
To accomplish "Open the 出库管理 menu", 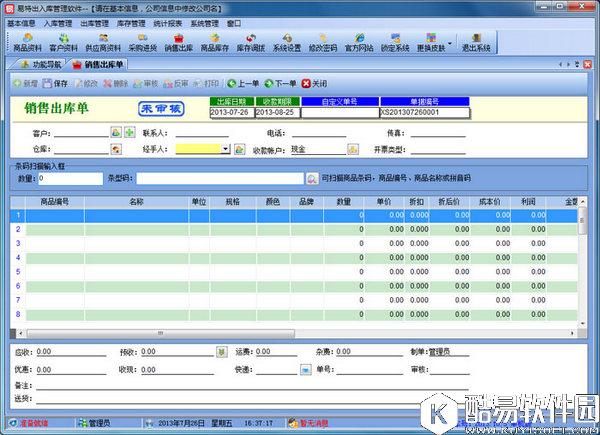I will [95, 23].
